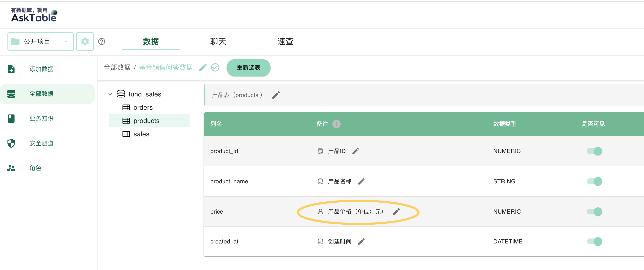Open 业务知识 in the sidebar
644x270 pixels.
coord(41,118)
